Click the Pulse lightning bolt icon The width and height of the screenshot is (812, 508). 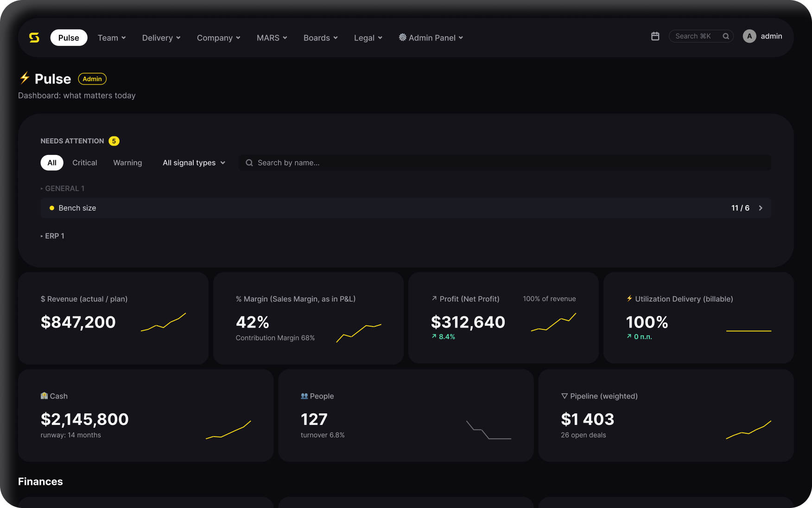click(x=25, y=78)
